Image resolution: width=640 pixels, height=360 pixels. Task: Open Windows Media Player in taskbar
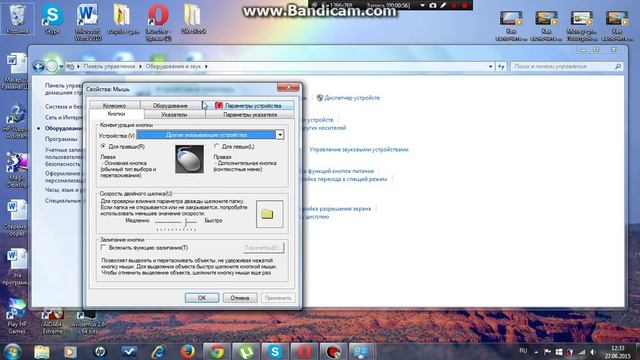point(71,351)
